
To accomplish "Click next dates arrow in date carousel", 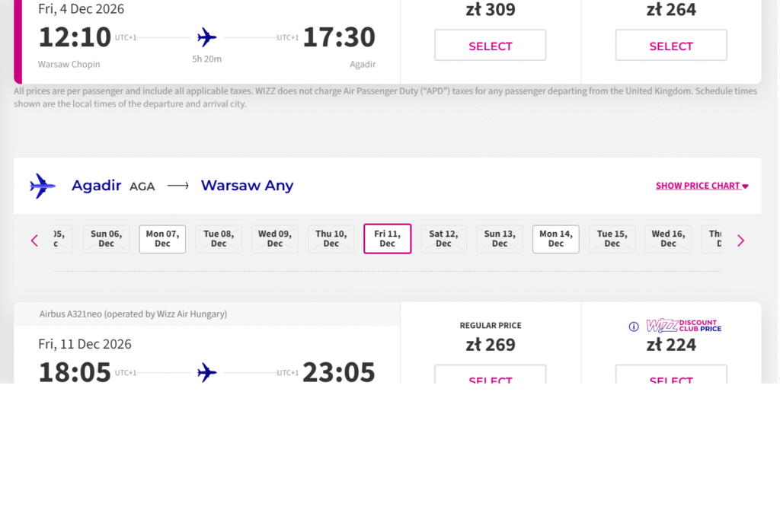I will (x=740, y=241).
